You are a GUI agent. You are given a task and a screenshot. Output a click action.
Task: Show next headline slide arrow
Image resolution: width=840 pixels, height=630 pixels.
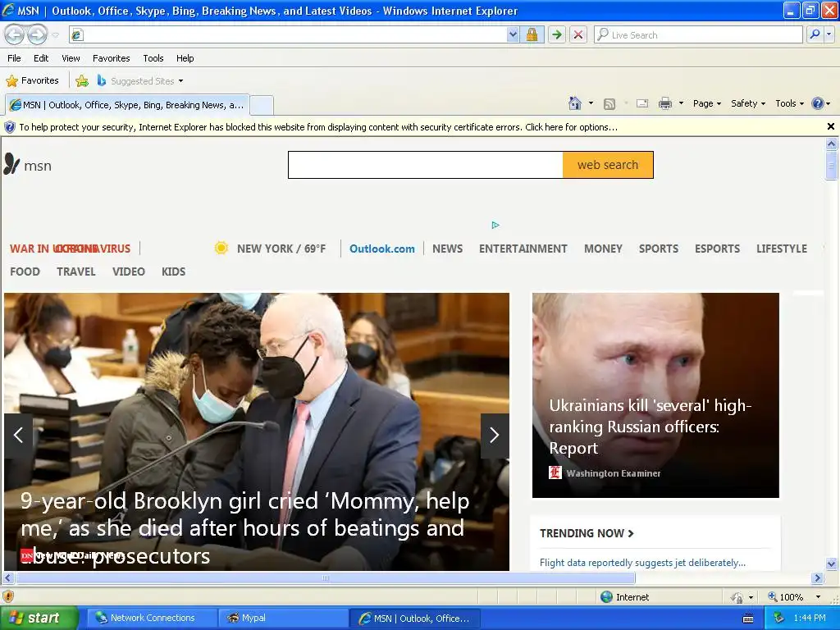tap(495, 436)
